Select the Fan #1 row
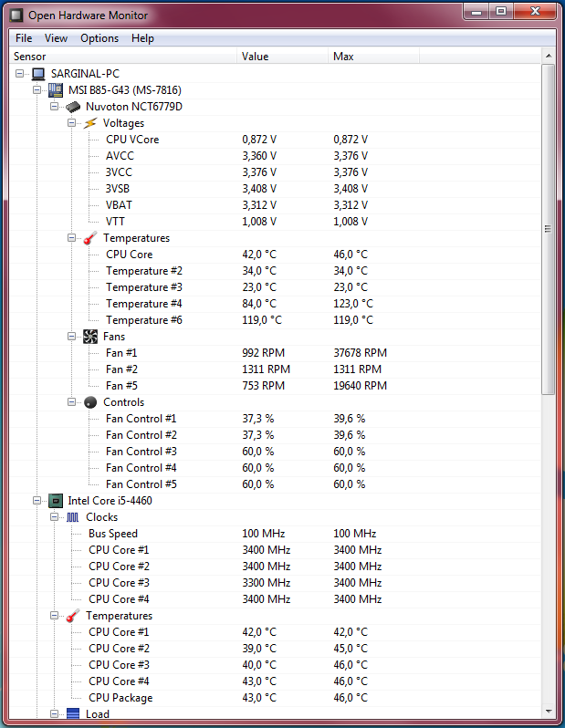565x728 pixels. (x=275, y=353)
